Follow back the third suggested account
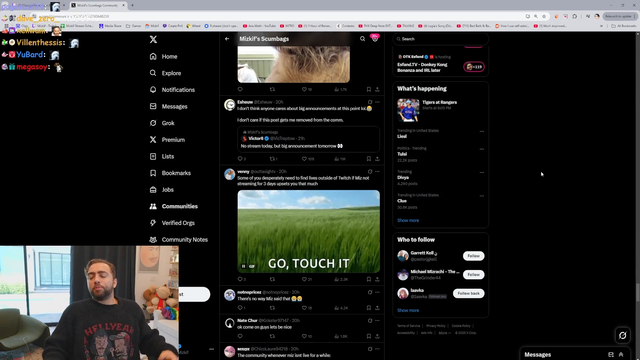 pos(469,293)
